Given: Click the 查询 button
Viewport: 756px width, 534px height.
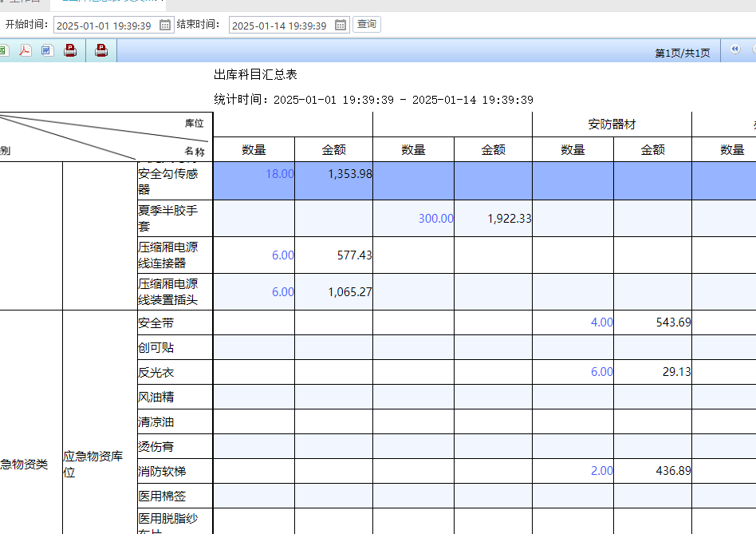Looking at the screenshot, I should (367, 25).
